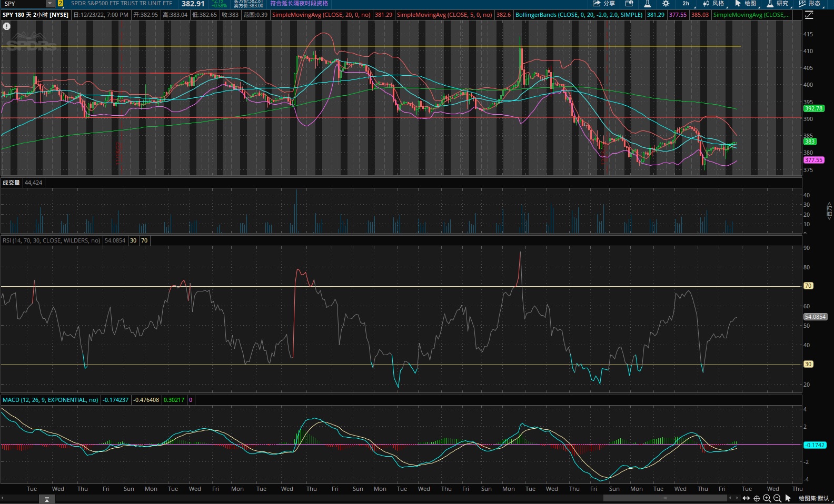
Task: Click the exclamation notice icon on chart
Action: click(7, 26)
